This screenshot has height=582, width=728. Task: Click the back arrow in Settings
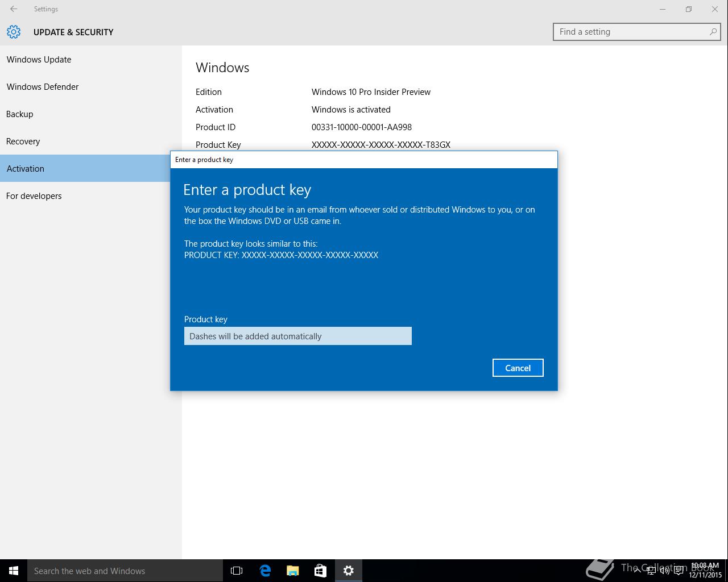[x=14, y=9]
